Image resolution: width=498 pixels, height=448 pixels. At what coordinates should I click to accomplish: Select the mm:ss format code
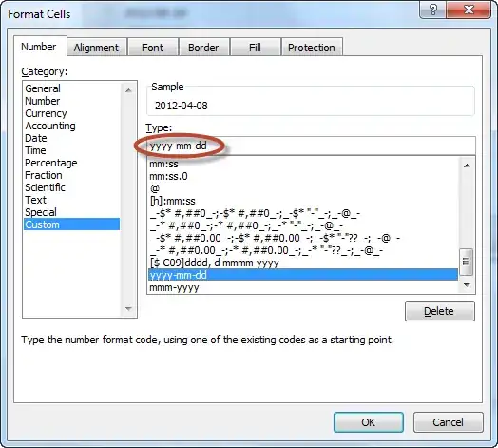303,164
